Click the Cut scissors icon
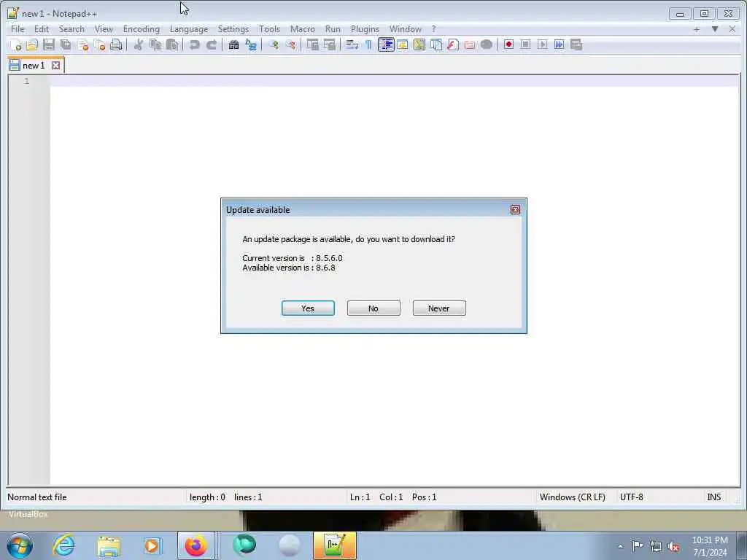 (x=138, y=44)
